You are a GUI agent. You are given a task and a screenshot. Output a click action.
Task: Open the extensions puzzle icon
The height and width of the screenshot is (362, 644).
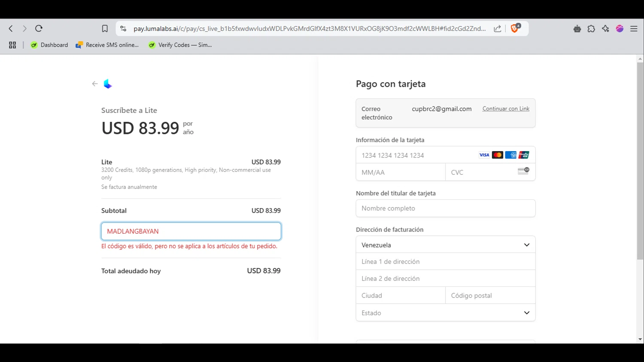591,29
